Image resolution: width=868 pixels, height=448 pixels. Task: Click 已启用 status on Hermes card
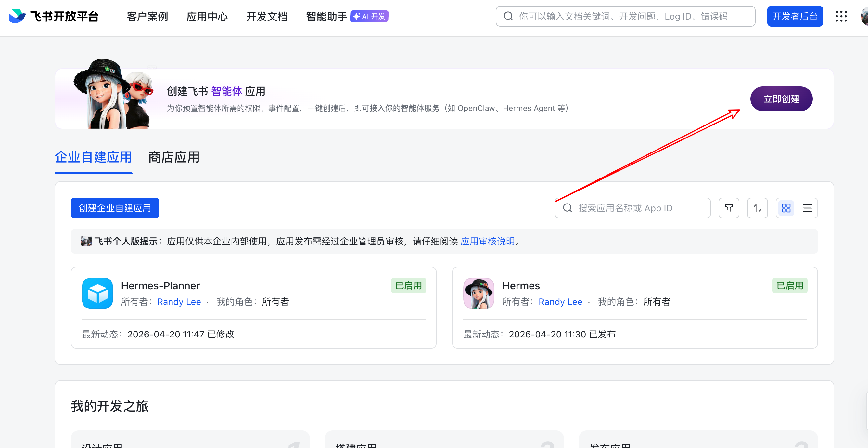pyautogui.click(x=790, y=286)
